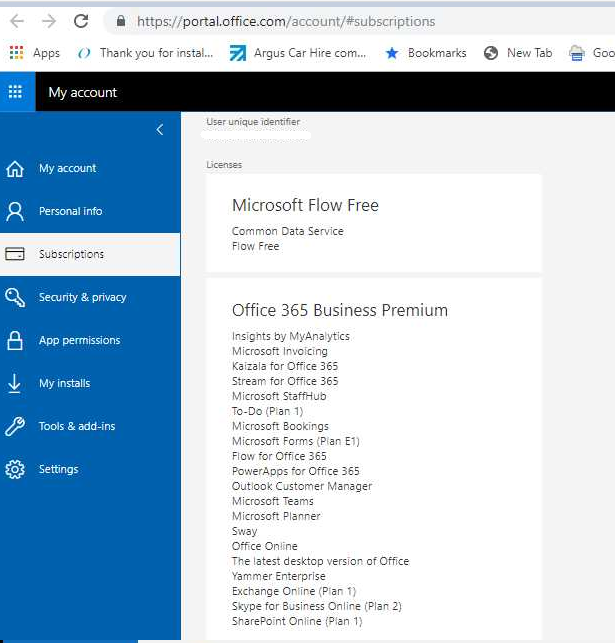
Task: Click the browser Back arrow
Action: pos(17,21)
